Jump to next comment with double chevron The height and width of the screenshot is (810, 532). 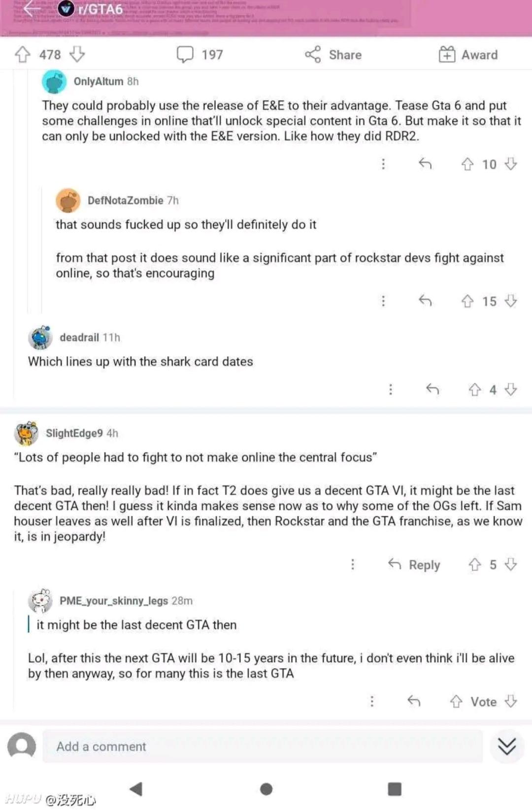pyautogui.click(x=506, y=746)
